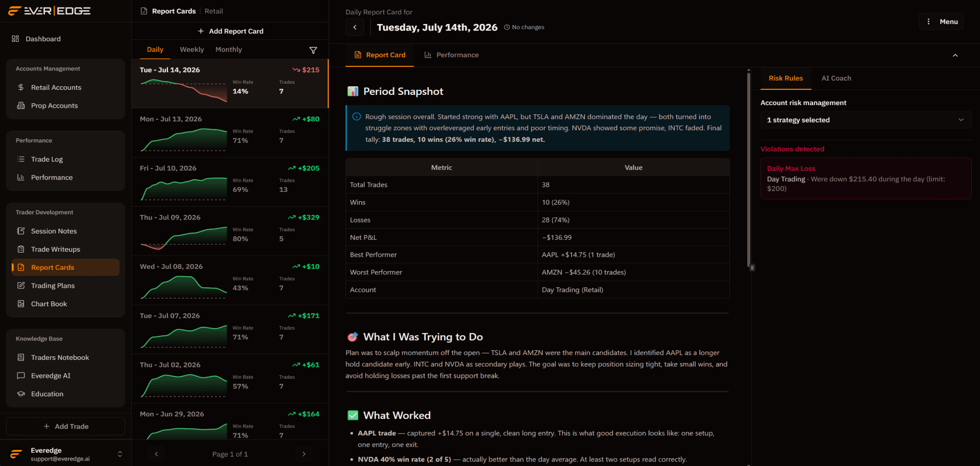
Task: Click the No changes clock icon
Action: pos(507,28)
